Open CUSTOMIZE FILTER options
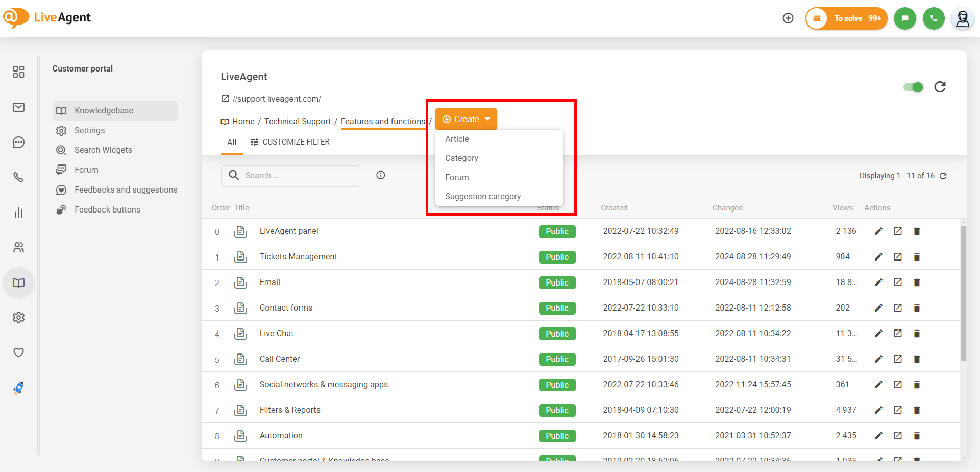The height and width of the screenshot is (472, 980). (x=290, y=142)
